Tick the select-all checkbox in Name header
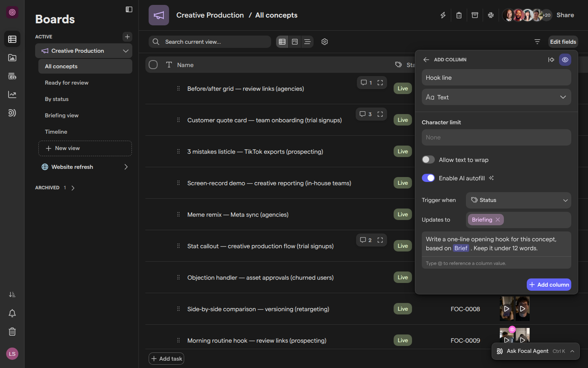 click(x=153, y=65)
